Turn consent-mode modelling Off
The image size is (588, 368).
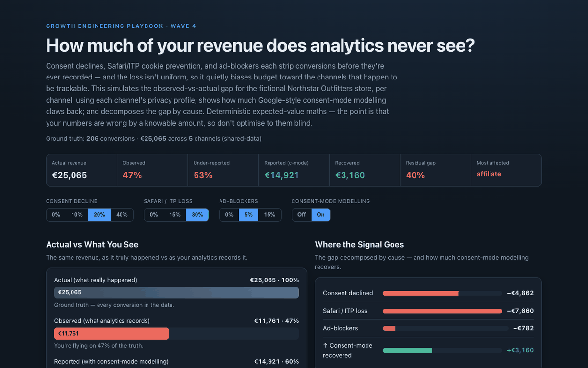pos(301,215)
